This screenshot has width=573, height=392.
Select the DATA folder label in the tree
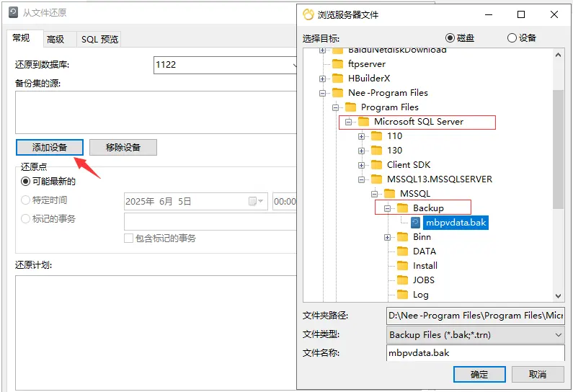point(425,251)
